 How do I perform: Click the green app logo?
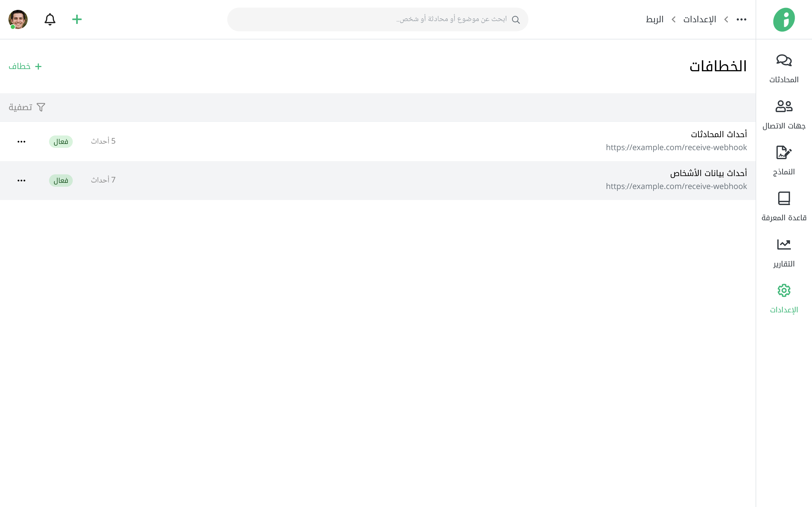(784, 19)
